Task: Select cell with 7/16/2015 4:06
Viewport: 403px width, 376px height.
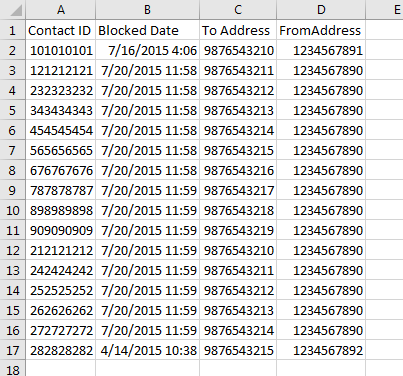Action: click(x=147, y=50)
